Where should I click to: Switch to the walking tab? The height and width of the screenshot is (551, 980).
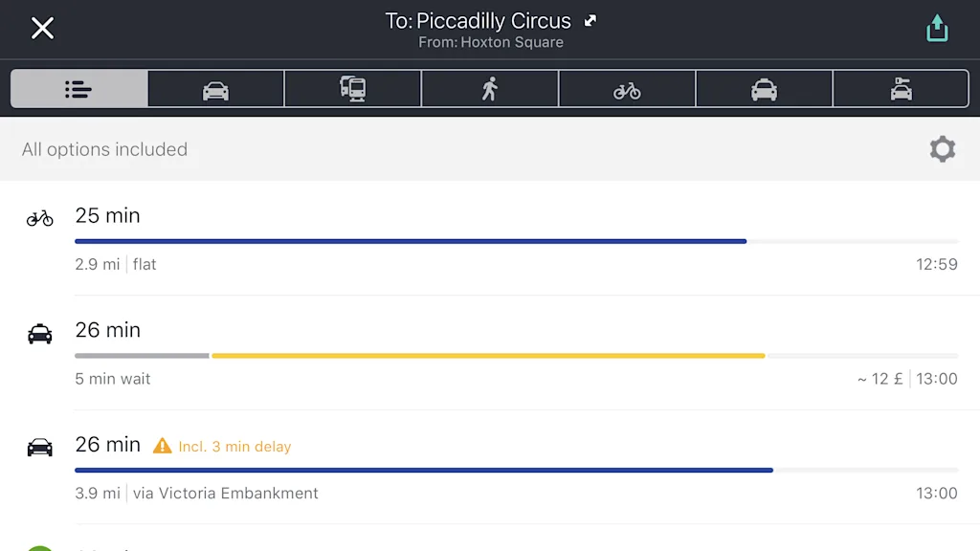pyautogui.click(x=490, y=89)
